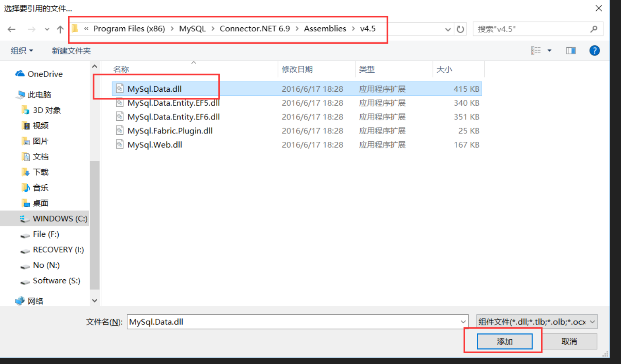Select the WINDOWS (C:) drive
The image size is (621, 364).
tap(45, 219)
